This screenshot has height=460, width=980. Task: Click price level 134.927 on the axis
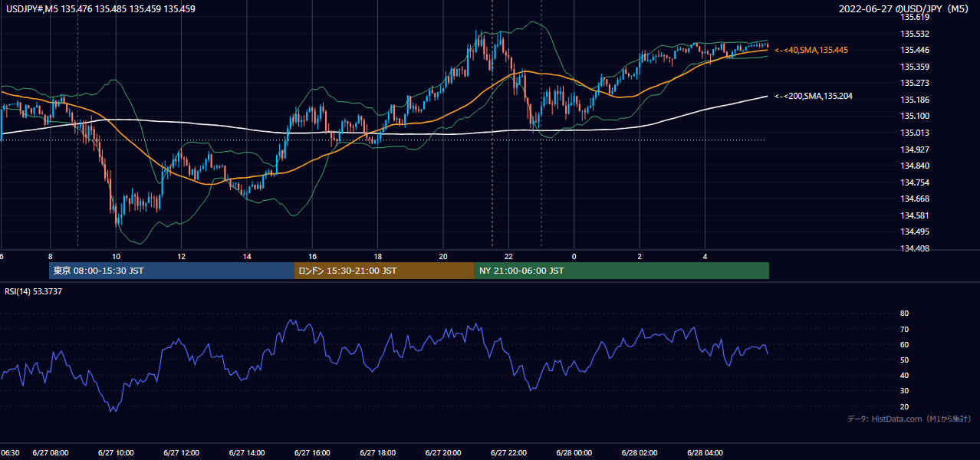click(x=915, y=149)
